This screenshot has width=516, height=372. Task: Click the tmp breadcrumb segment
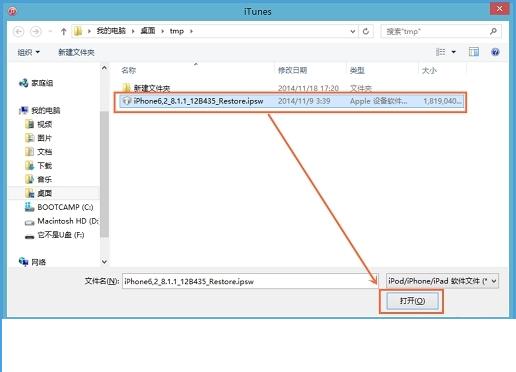(x=177, y=31)
